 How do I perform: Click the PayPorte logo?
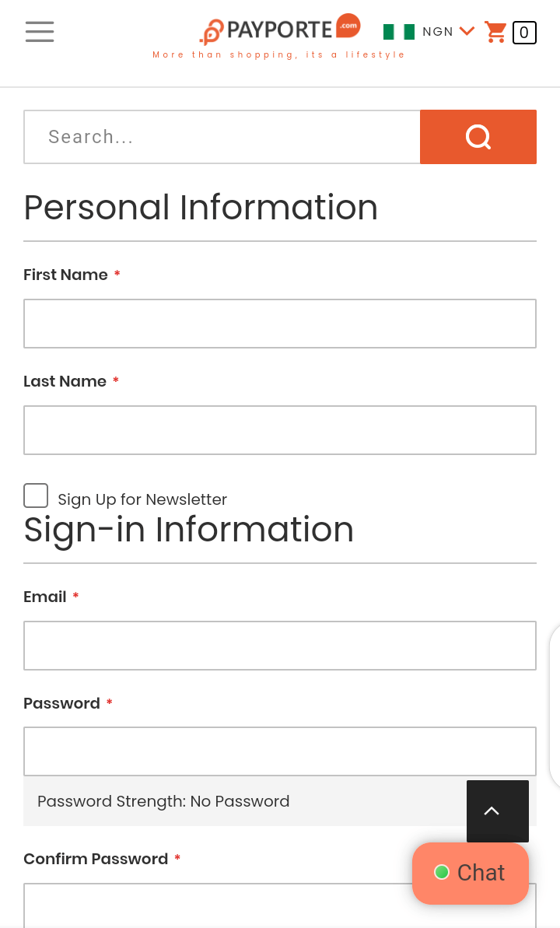coord(280,30)
